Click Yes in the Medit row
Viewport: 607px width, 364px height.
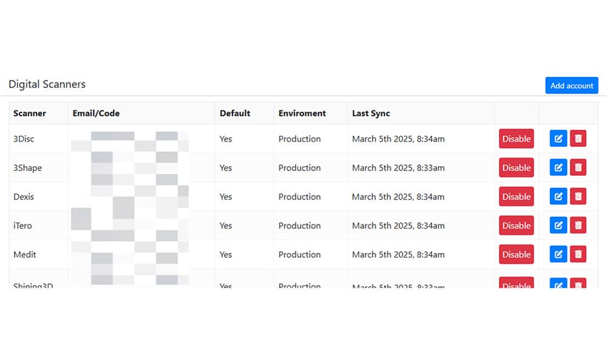(226, 255)
